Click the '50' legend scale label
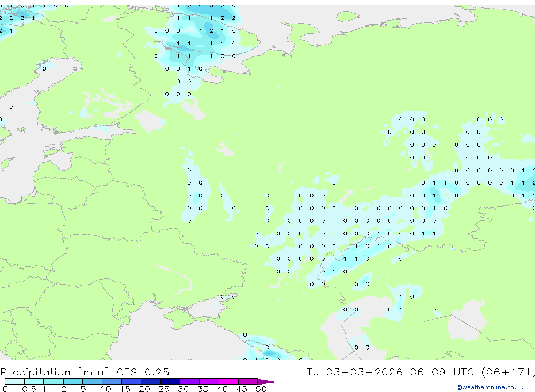Viewport: 535px width, 392px height. tap(261, 389)
